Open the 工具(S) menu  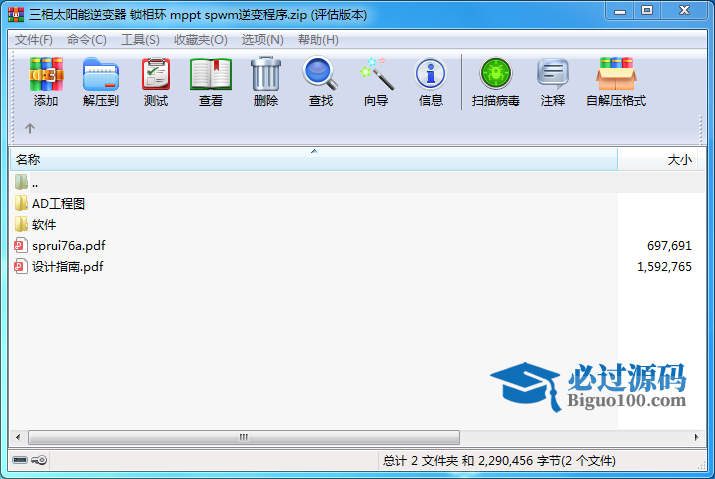pos(140,40)
